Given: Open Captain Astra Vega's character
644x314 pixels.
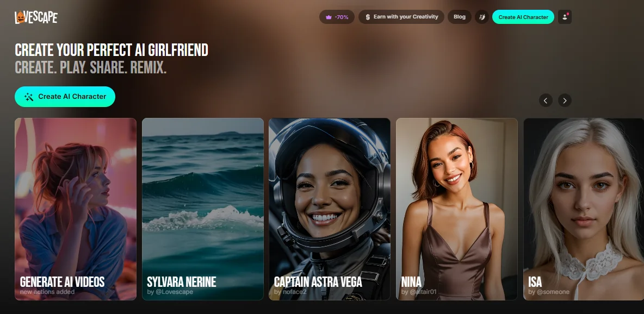Looking at the screenshot, I should pyautogui.click(x=329, y=209).
